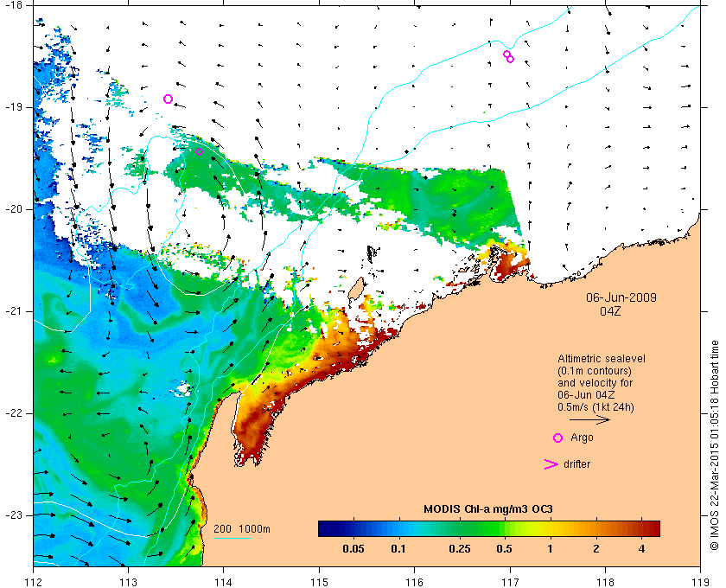Click the colorbar value '0.5'
This screenshot has width=726, height=588.
[504, 549]
